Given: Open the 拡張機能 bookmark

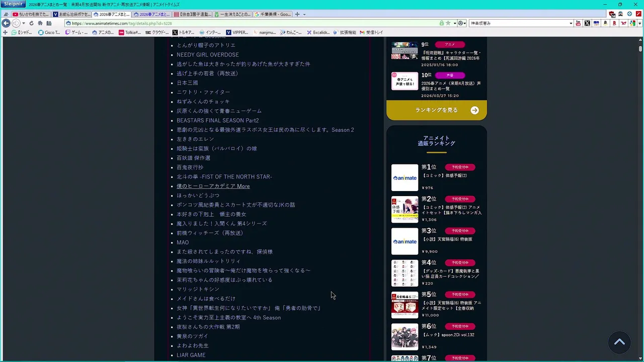Looking at the screenshot, I should (345, 32).
